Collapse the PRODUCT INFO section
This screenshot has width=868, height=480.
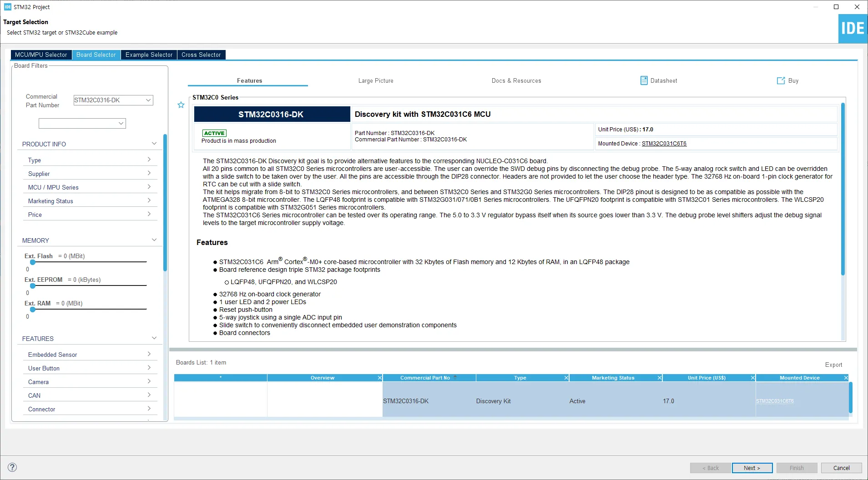pos(154,144)
